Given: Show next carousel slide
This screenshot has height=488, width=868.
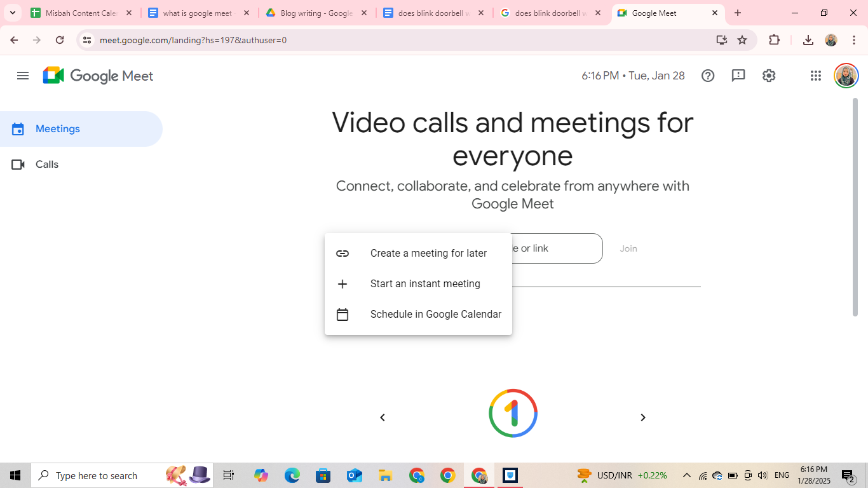Looking at the screenshot, I should coord(643,417).
